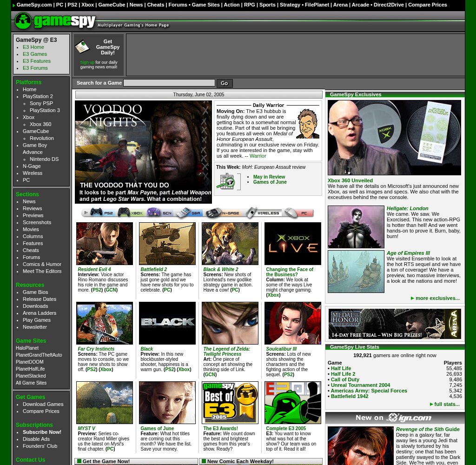Open the Soulcalibur III thumbnail
The width and height of the screenshot is (476, 465).
tap(293, 323)
